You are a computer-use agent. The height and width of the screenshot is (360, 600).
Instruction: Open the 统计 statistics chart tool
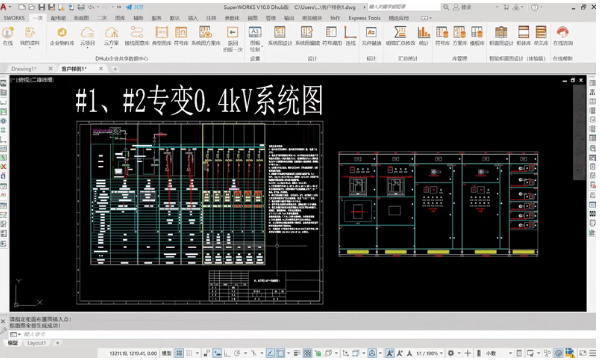pyautogui.click(x=424, y=36)
